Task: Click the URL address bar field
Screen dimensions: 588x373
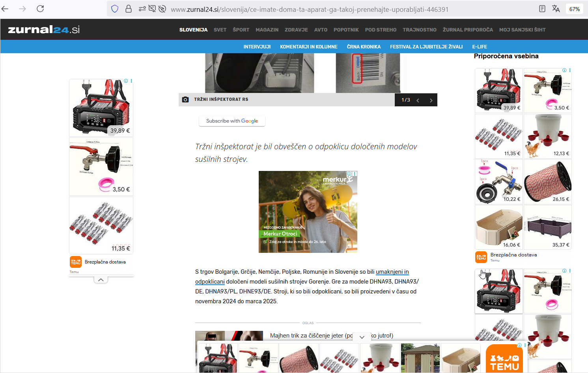Action: tap(310, 9)
